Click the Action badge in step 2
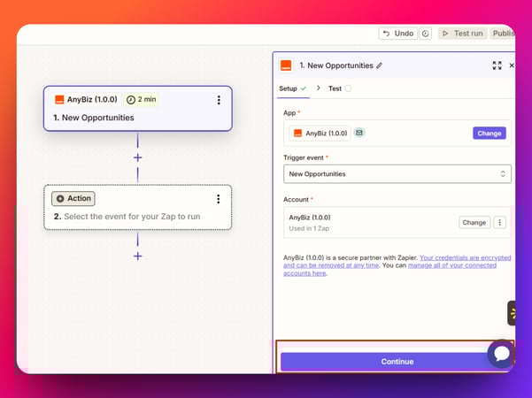This screenshot has width=532, height=398. click(x=73, y=199)
